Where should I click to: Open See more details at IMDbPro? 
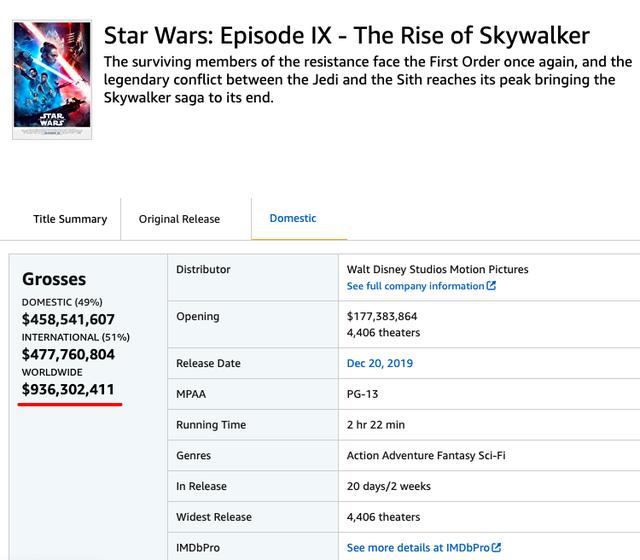(x=417, y=548)
